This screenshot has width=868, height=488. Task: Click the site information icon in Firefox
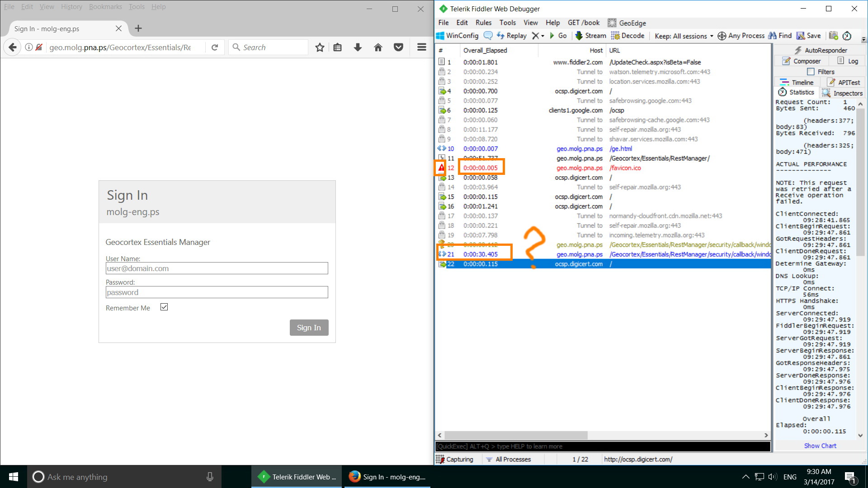tap(28, 47)
